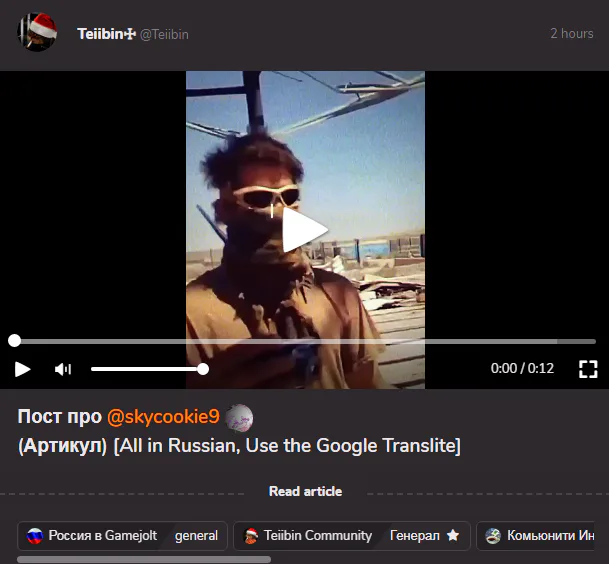Enter fullscreen with the expand icon
Image resolution: width=609 pixels, height=564 pixels.
588,369
